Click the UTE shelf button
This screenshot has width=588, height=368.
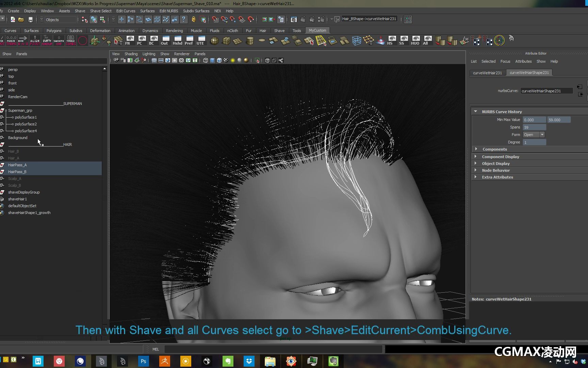click(x=201, y=41)
